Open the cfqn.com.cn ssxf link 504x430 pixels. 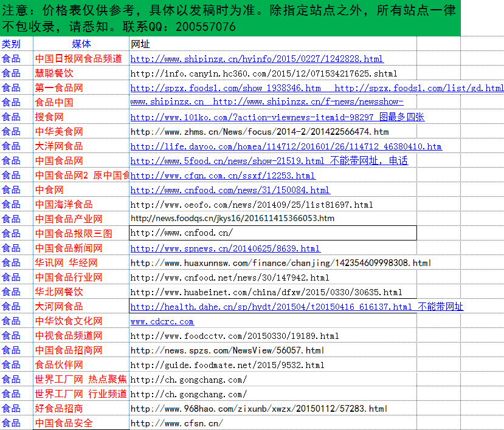tap(223, 176)
